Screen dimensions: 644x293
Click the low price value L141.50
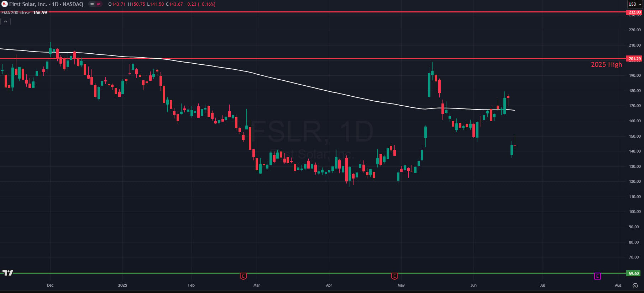(x=156, y=4)
